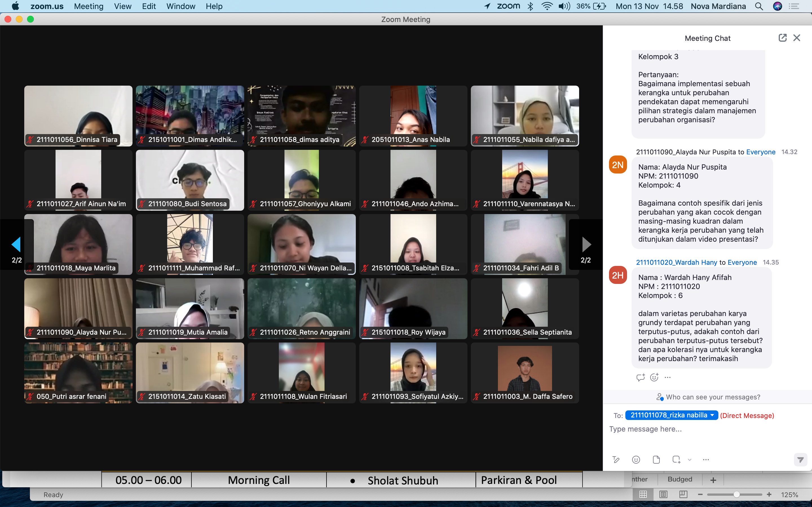Add reaction to Wardah Hany's message
Viewport: 812px width, 507px height.
coord(654,377)
